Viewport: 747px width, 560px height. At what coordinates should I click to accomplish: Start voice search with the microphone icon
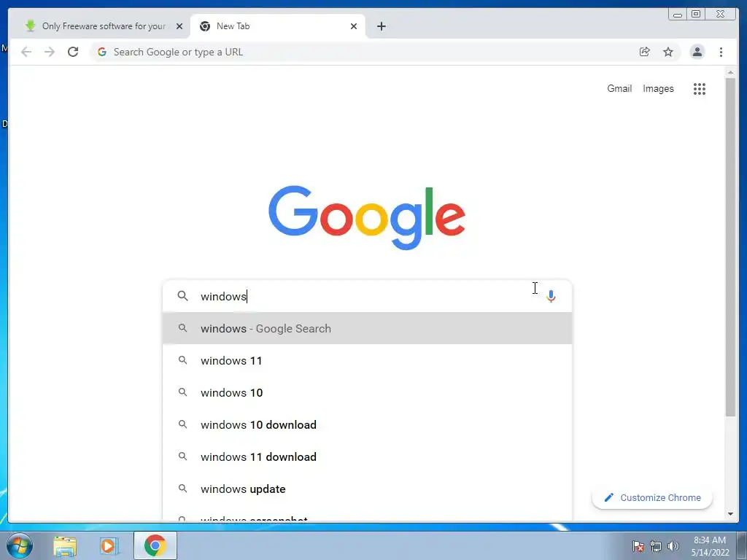click(x=551, y=296)
